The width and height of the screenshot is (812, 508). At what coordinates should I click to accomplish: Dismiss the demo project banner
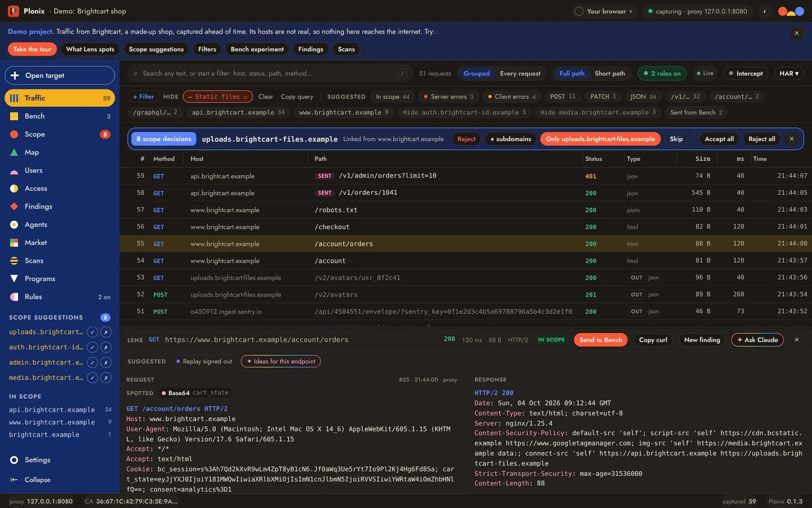point(797,33)
